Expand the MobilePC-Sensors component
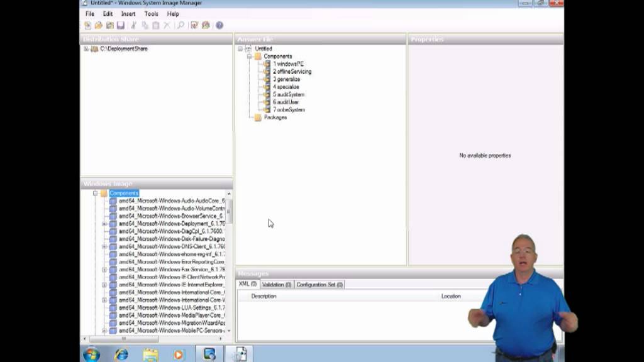 pyautogui.click(x=104, y=331)
